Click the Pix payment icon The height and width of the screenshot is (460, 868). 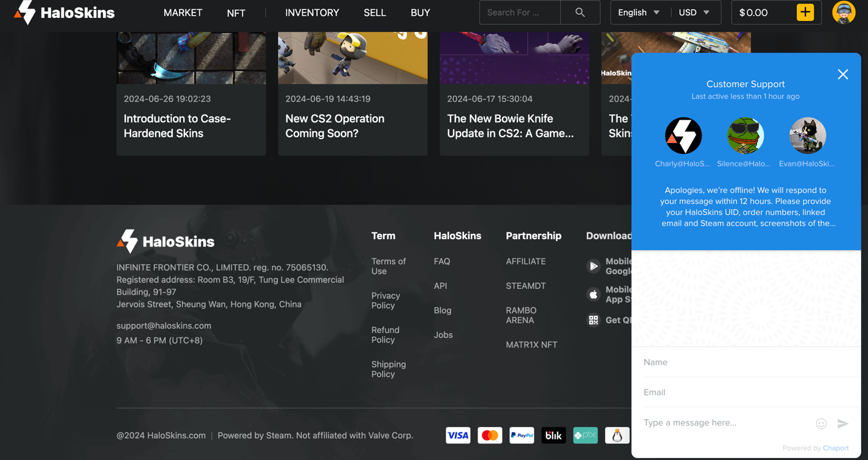pyautogui.click(x=585, y=435)
